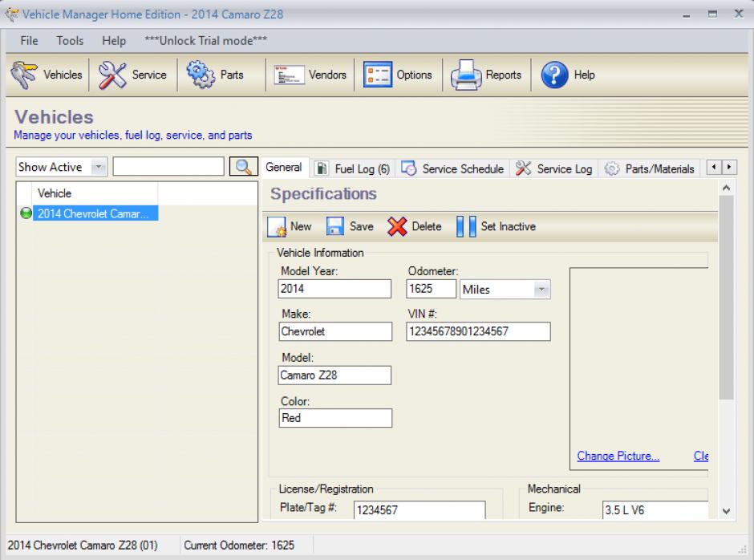Click the Color field containing Red
754x560 pixels.
coord(335,418)
